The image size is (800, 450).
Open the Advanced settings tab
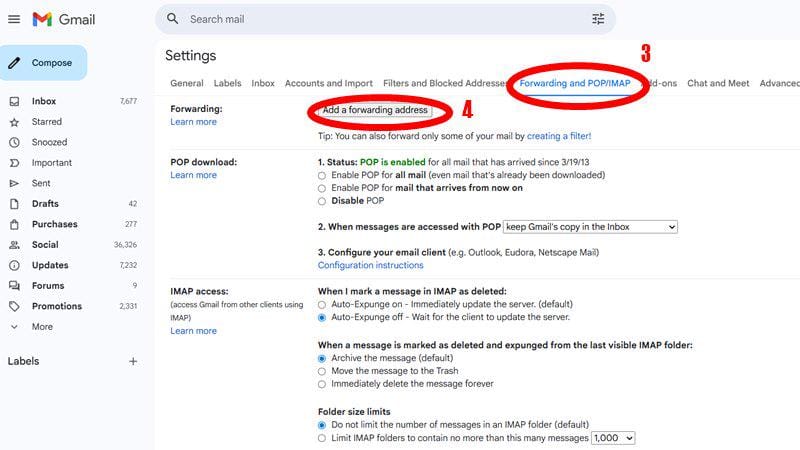780,83
